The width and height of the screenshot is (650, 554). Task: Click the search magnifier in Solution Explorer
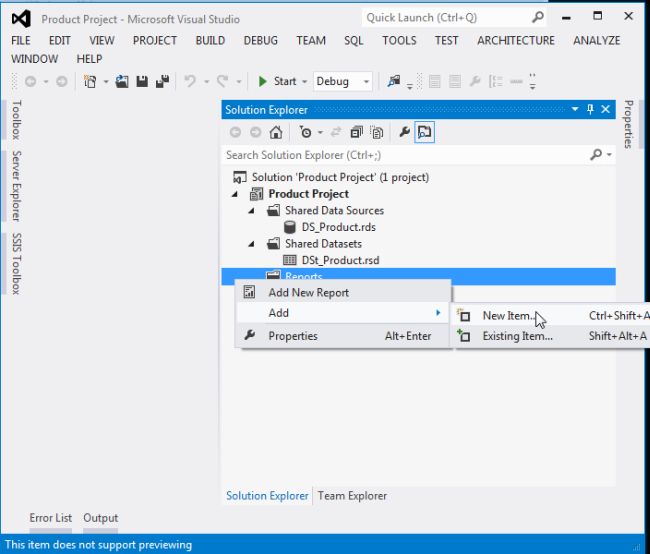click(596, 155)
